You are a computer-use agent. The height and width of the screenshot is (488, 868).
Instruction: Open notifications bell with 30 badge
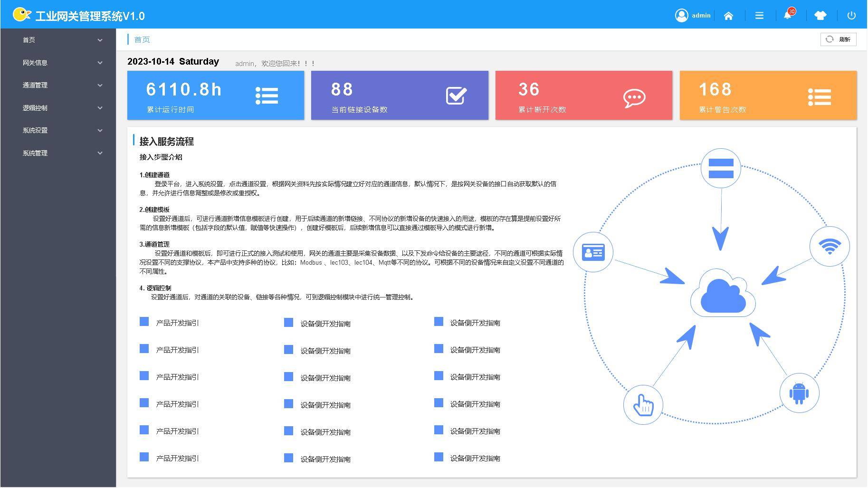tap(788, 15)
